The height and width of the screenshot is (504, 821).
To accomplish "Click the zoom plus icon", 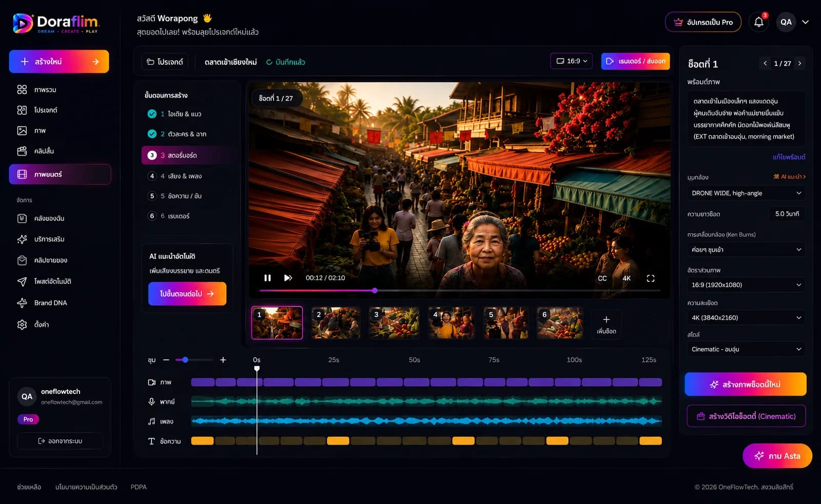I will 223,360.
